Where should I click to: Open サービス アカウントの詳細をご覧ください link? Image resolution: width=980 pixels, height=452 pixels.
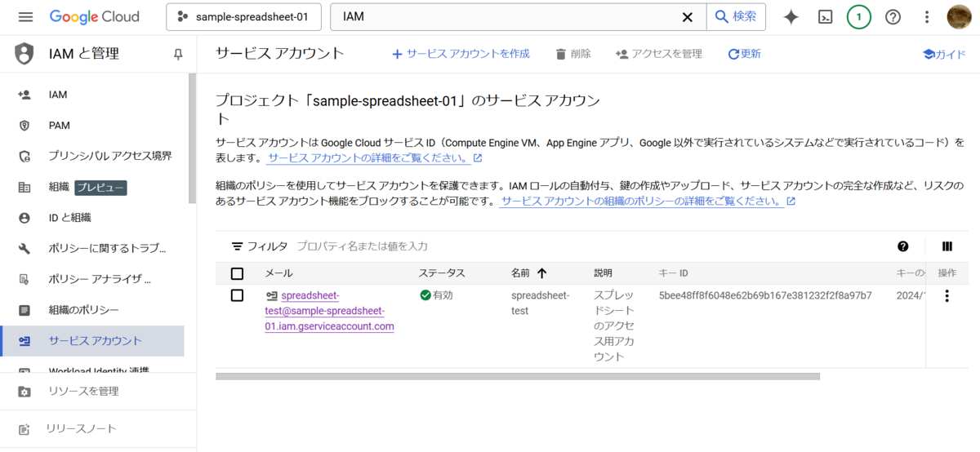click(375, 157)
